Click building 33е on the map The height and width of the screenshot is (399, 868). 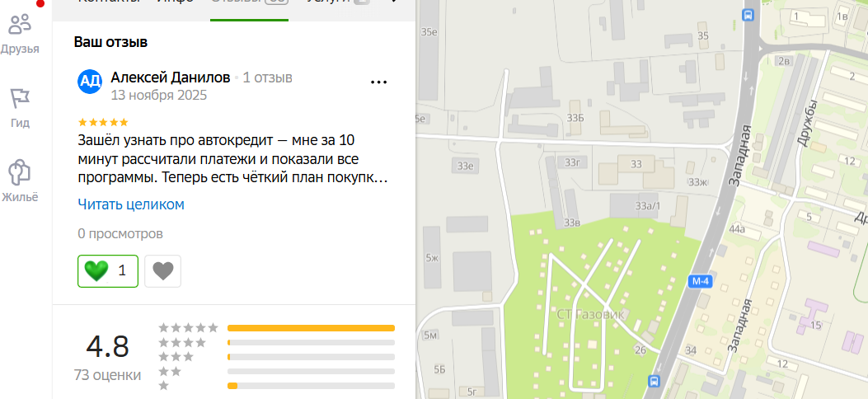tap(466, 166)
